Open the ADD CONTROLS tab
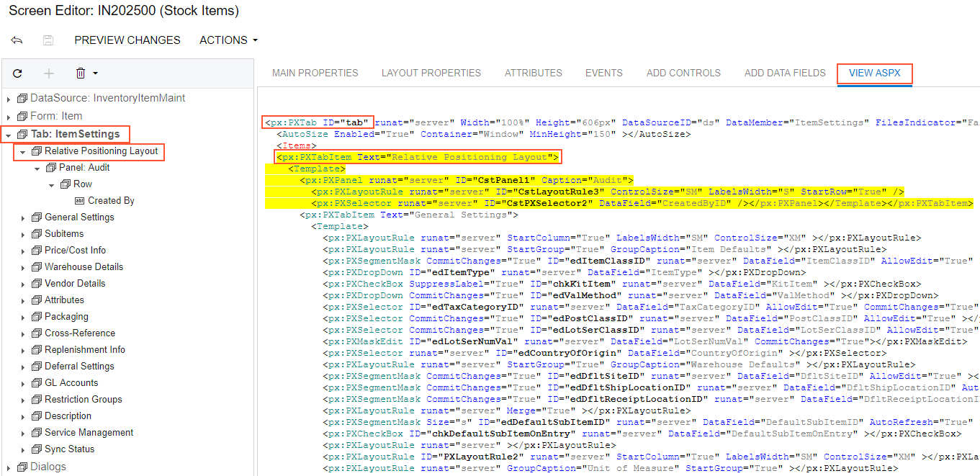Screen dimensions: 980x476 (683, 73)
